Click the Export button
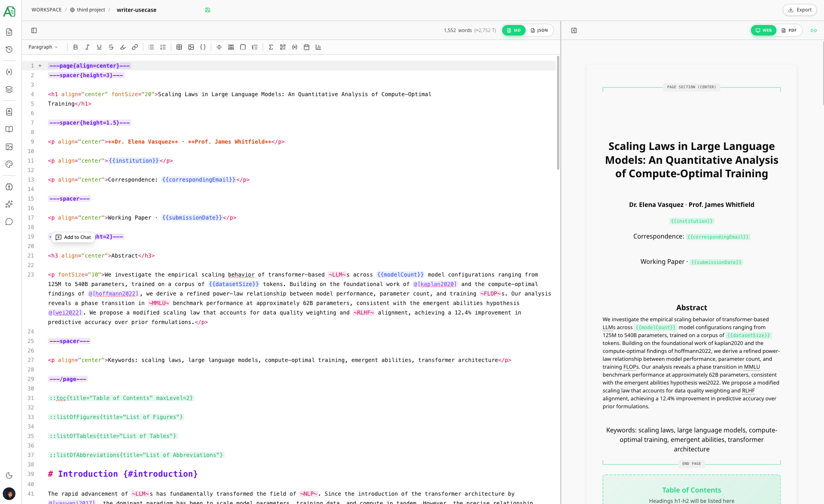Screen dimensions: 824x504 click(799, 9)
